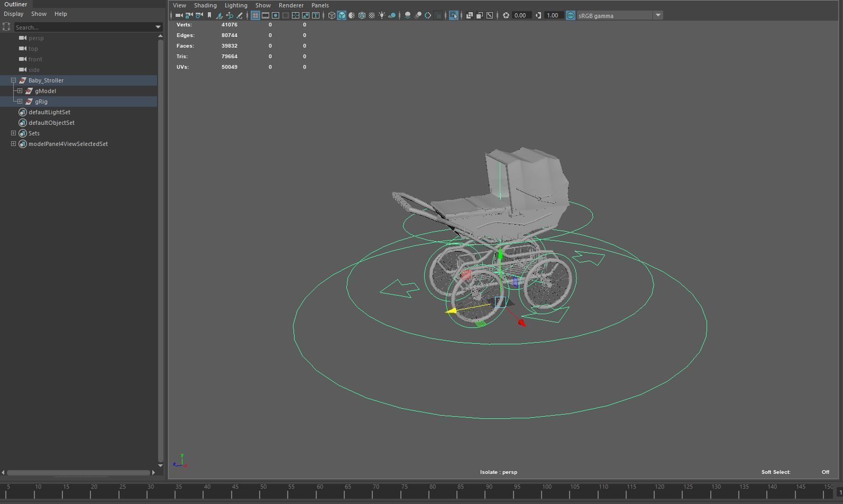
Task: Open the Shading menu
Action: pos(205,5)
